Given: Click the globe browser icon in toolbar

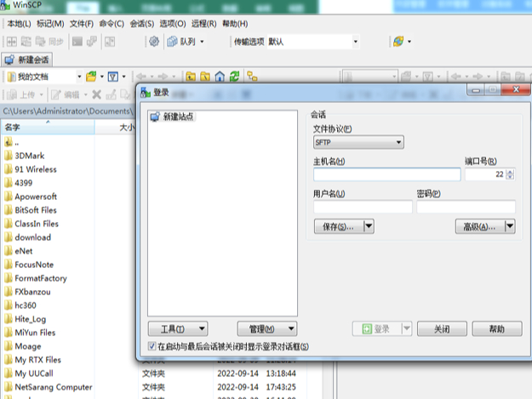Looking at the screenshot, I should pos(398,42).
